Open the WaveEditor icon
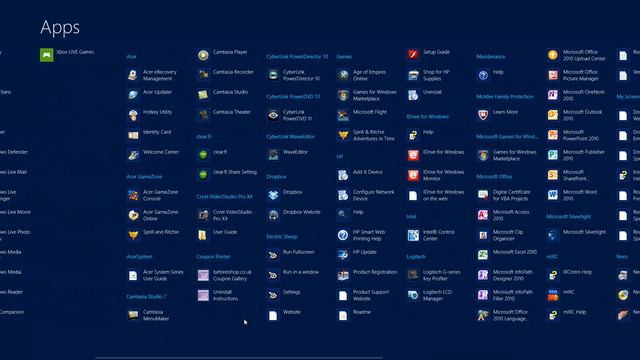The height and width of the screenshot is (360, 640). 273,155
